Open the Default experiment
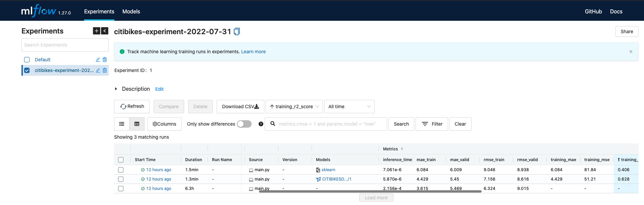644x205 pixels. (43, 60)
